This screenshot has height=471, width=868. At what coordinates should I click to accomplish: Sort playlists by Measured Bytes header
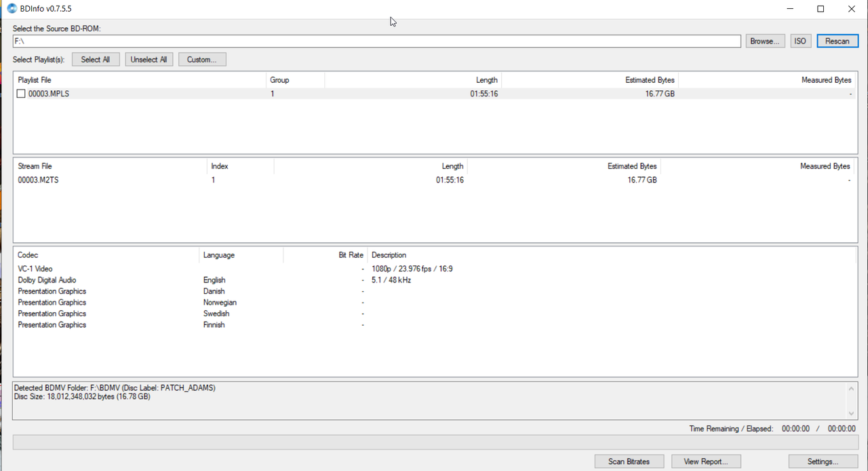point(766,80)
